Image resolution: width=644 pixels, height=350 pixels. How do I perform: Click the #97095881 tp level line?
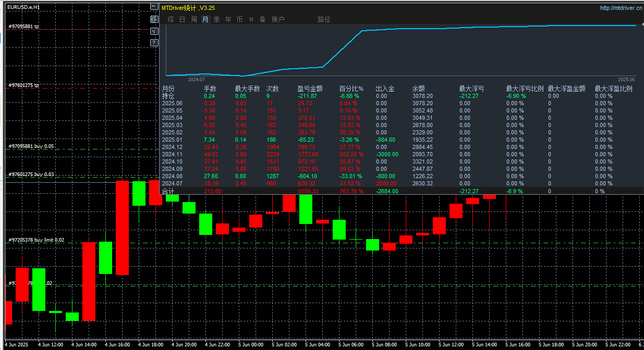[x=24, y=27]
